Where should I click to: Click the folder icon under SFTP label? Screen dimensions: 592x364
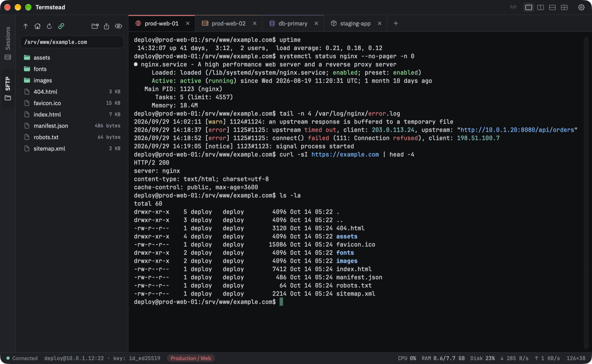(8, 98)
